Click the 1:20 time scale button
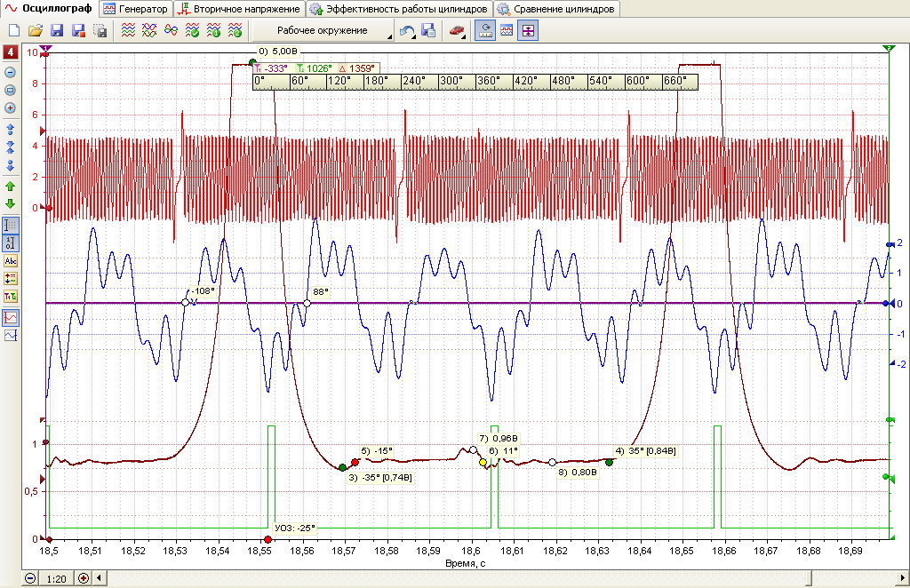910x588 pixels. pos(56,578)
